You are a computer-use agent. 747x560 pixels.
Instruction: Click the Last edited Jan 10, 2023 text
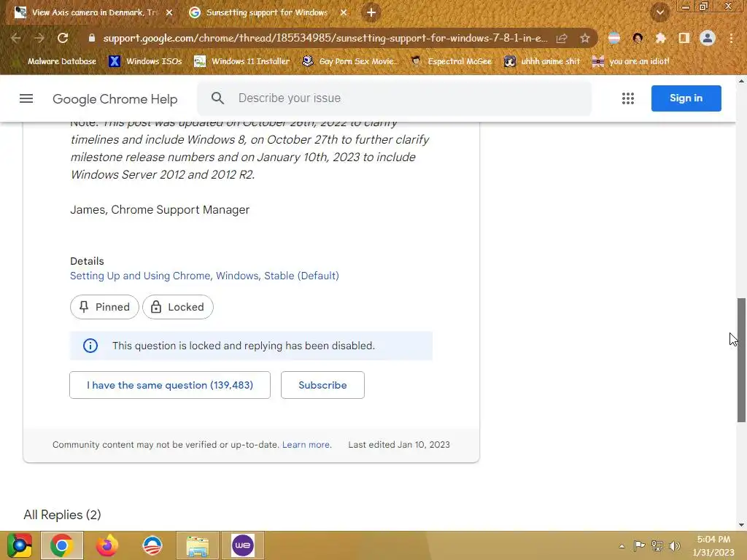click(399, 445)
